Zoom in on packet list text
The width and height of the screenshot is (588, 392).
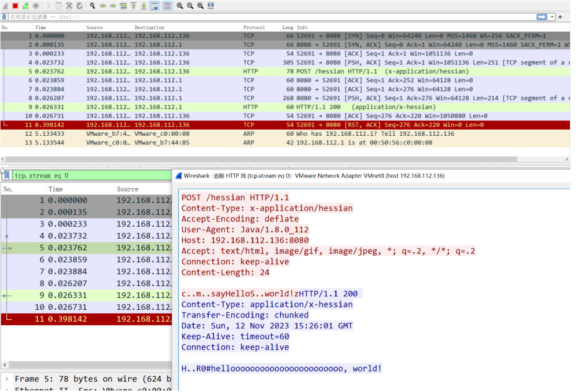click(180, 6)
